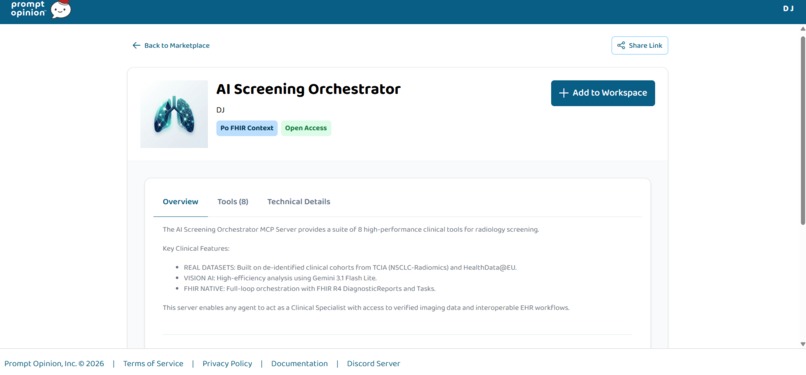The height and width of the screenshot is (375, 806).
Task: Switch to the Overview tab
Action: (x=180, y=201)
